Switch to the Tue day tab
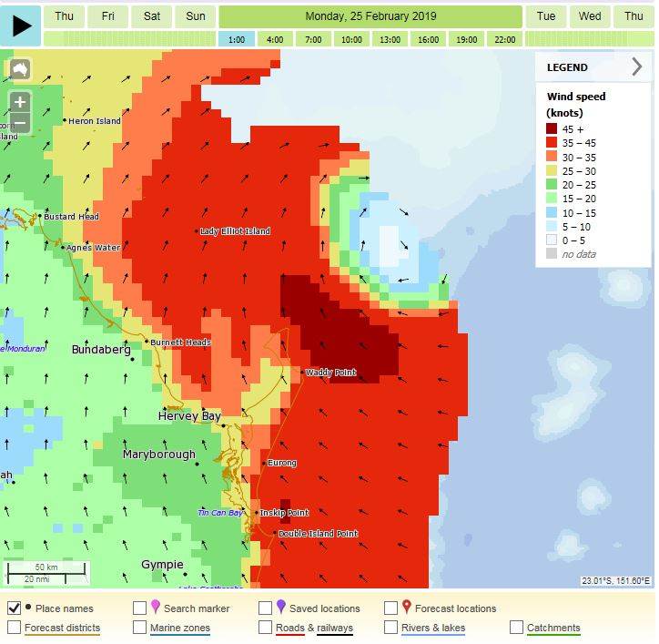659x644 pixels. (546, 16)
